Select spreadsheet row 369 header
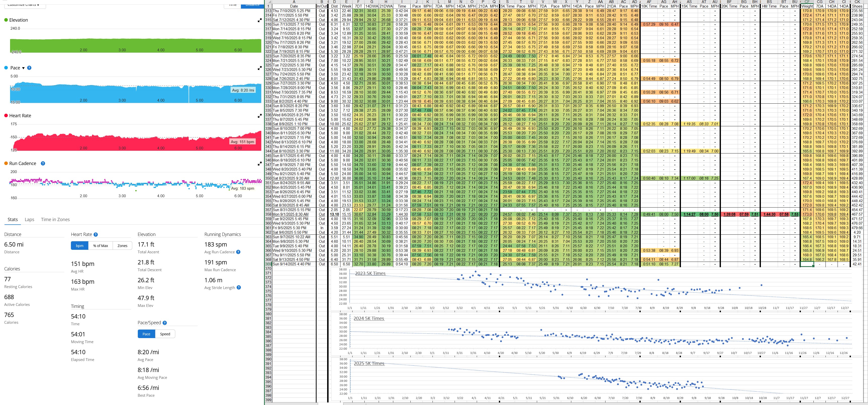Image resolution: width=868 pixels, height=405 pixels. (x=268, y=264)
